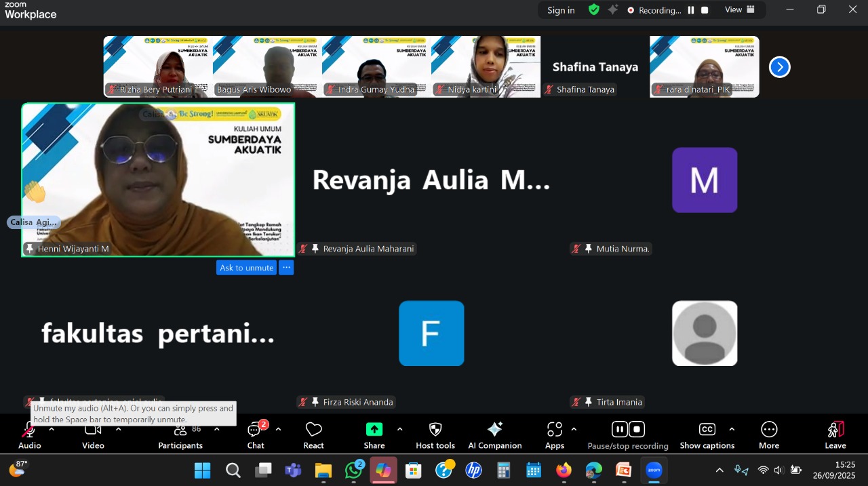Open more options for Henni's video

[286, 268]
